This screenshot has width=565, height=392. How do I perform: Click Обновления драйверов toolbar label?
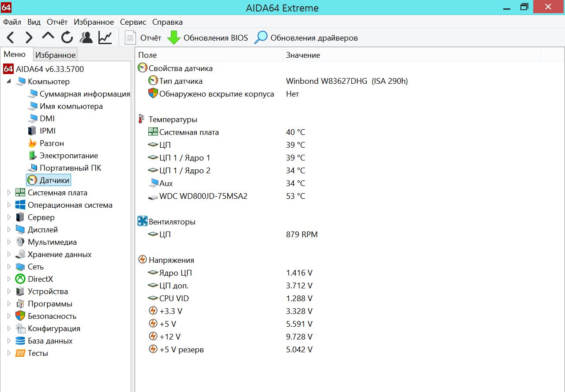(x=314, y=38)
